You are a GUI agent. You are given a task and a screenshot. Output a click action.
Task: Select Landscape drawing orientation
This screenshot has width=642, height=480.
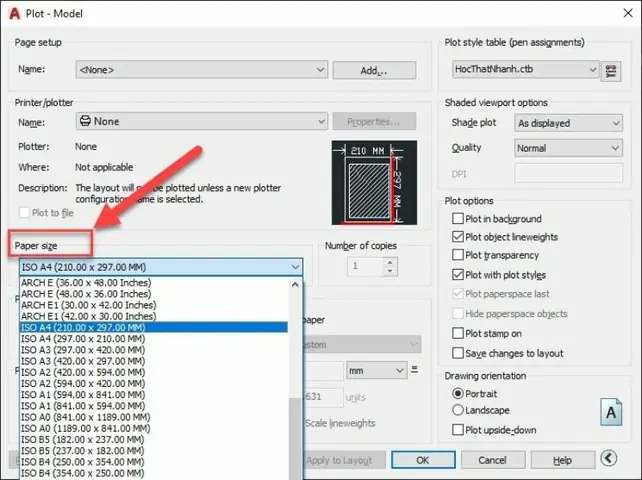[x=458, y=410]
